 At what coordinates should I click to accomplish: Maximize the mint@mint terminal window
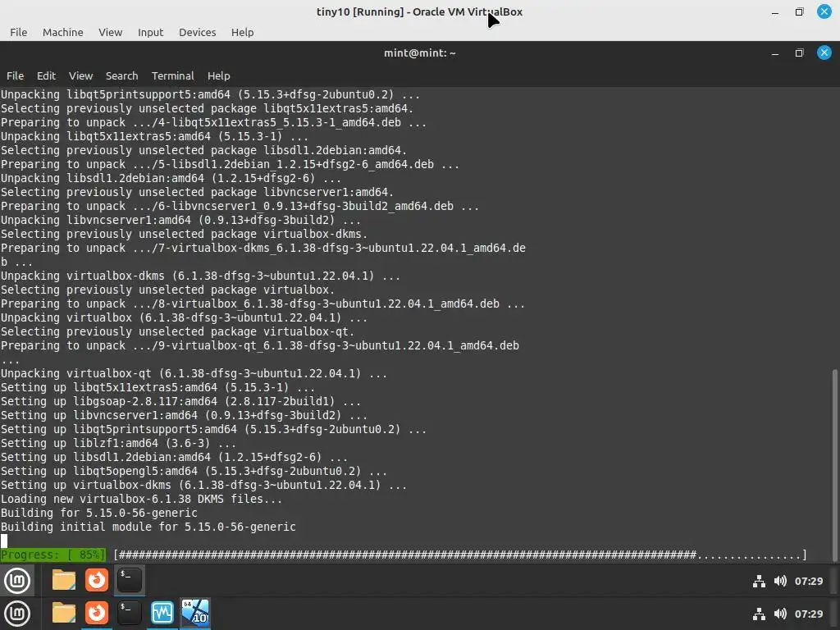[799, 53]
